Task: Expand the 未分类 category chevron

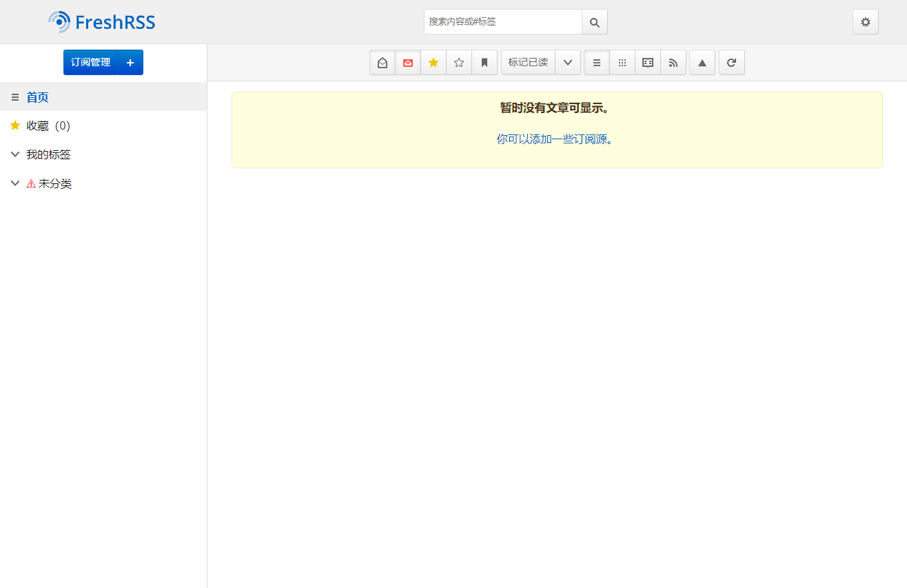Action: click(x=15, y=183)
